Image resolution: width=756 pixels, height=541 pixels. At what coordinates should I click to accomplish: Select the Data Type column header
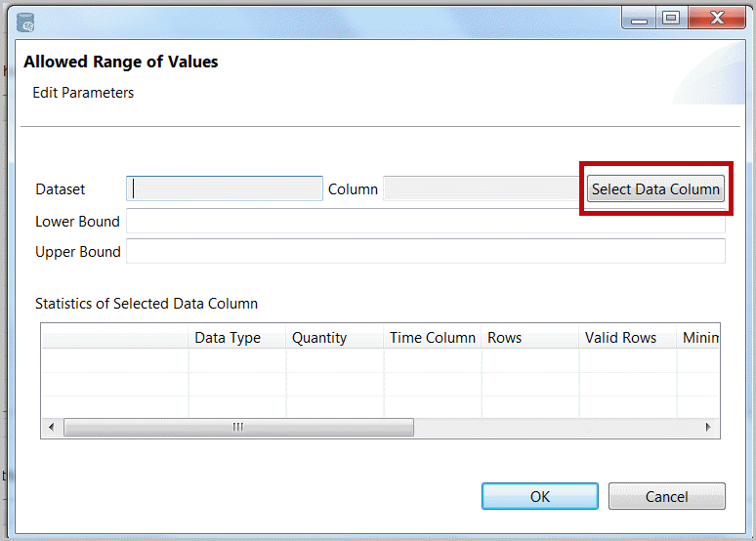(236, 338)
